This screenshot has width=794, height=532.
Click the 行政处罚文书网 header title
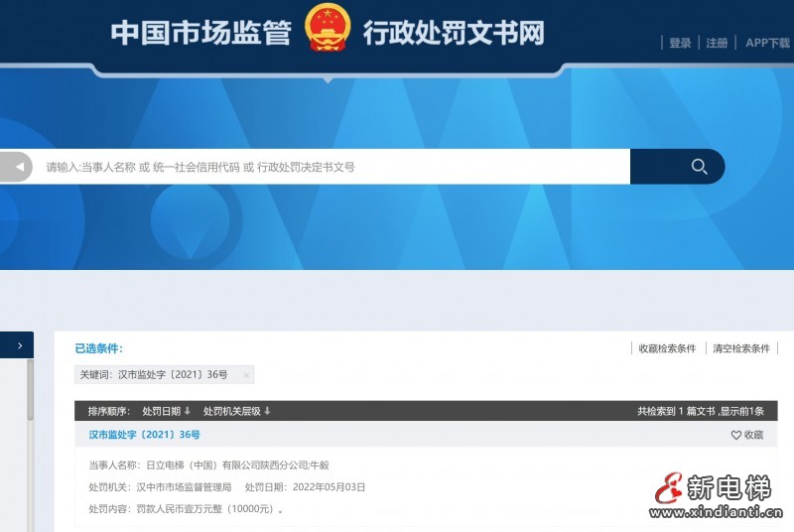point(454,32)
